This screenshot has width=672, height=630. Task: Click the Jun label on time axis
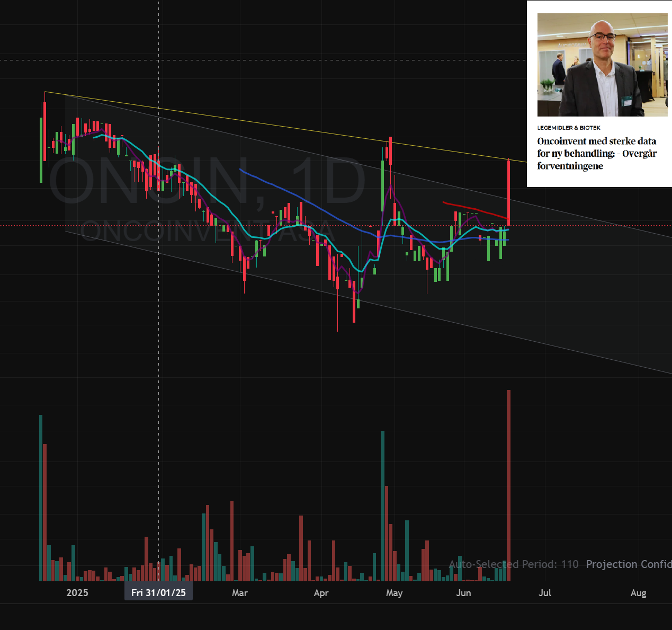(463, 593)
